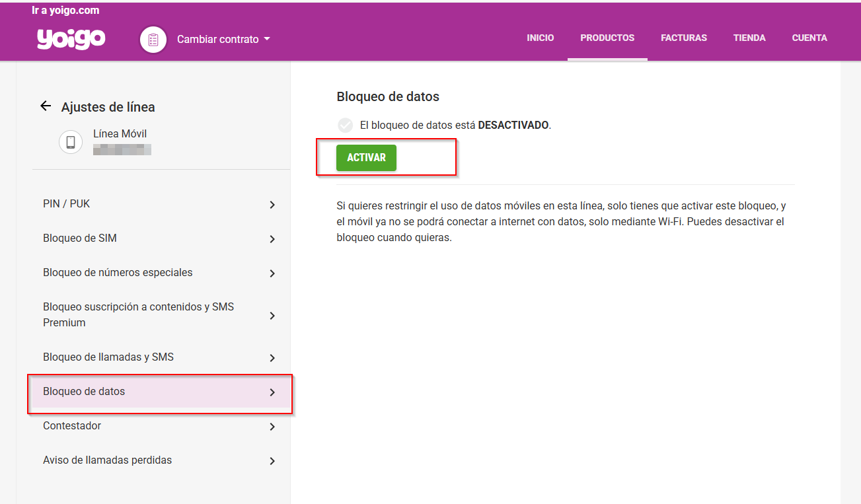
Task: Switch to the FACTURAS tab
Action: (x=684, y=38)
